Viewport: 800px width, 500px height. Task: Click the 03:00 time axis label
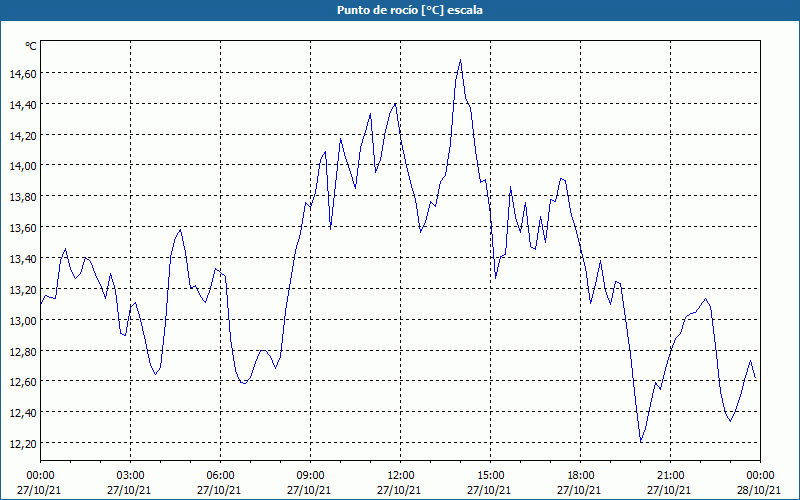130,476
